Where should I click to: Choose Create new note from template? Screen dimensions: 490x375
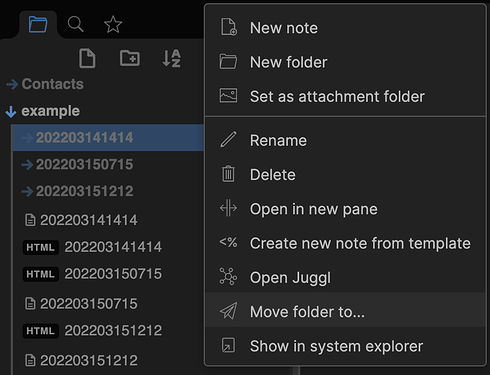click(x=345, y=243)
